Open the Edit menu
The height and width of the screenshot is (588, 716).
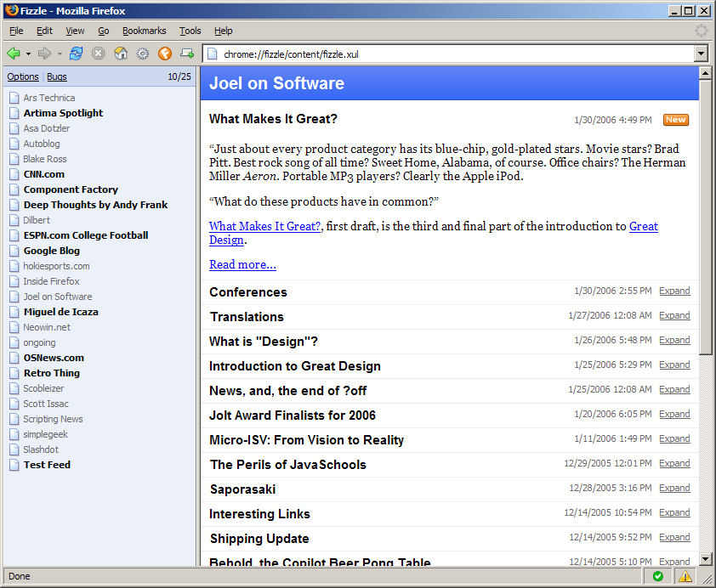[x=44, y=31]
